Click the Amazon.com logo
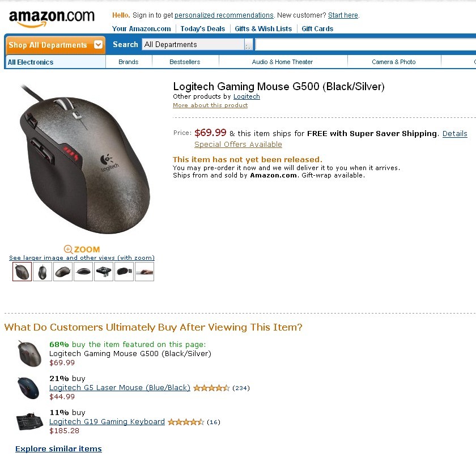Screen dimensions: 476x457 (x=52, y=19)
